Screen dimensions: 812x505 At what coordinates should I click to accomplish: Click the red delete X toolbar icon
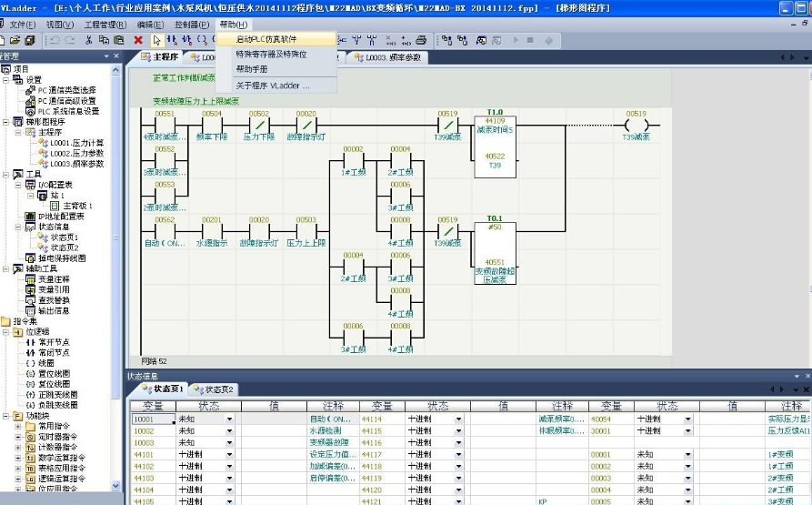click(x=138, y=40)
